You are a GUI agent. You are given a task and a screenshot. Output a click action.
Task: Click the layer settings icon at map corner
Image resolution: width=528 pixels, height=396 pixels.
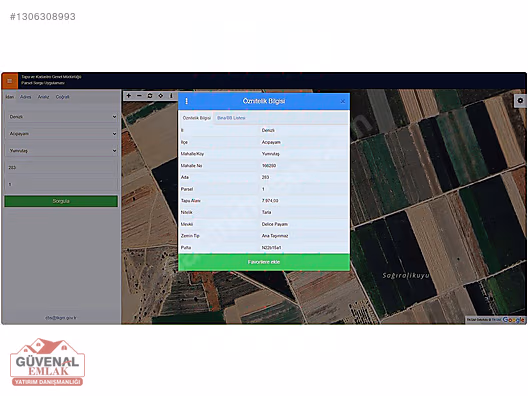click(520, 101)
